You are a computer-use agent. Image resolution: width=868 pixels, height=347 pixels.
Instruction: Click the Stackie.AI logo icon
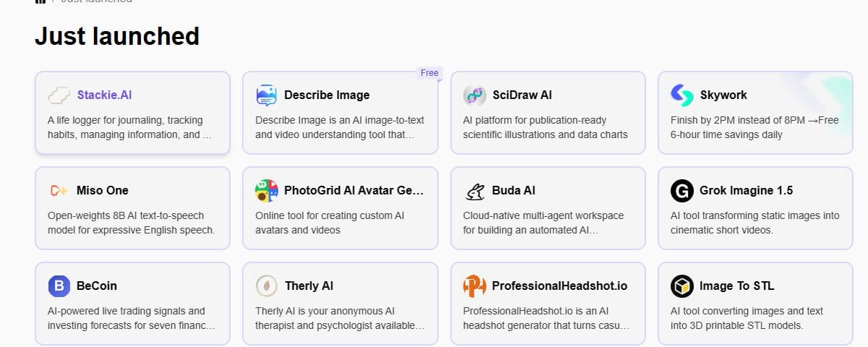59,95
